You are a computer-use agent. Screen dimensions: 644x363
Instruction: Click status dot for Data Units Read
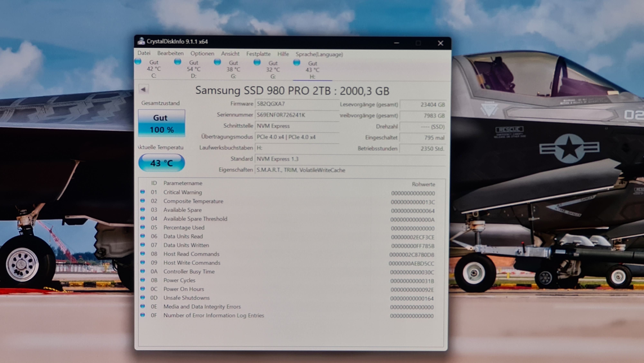tap(142, 236)
